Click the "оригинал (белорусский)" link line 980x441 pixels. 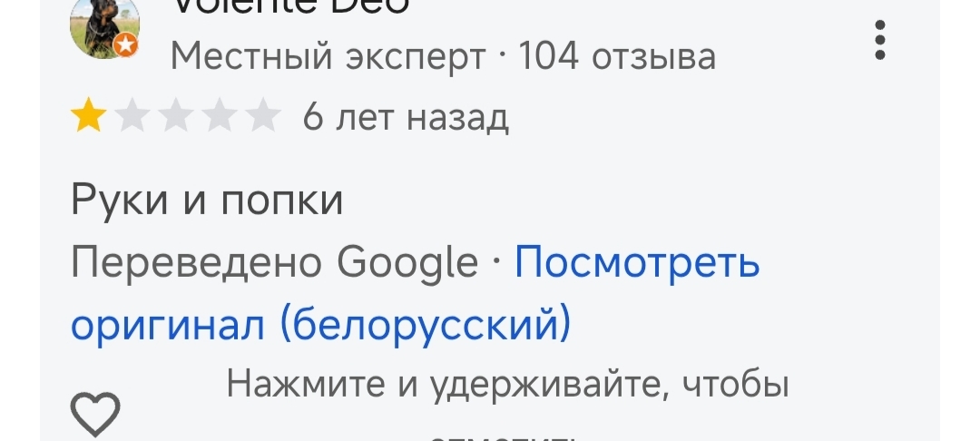320,324
